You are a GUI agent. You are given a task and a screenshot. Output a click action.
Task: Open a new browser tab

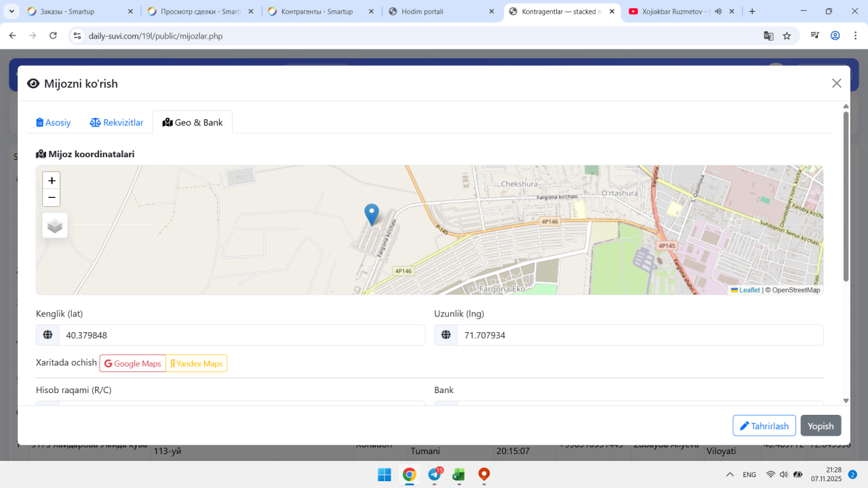(752, 12)
